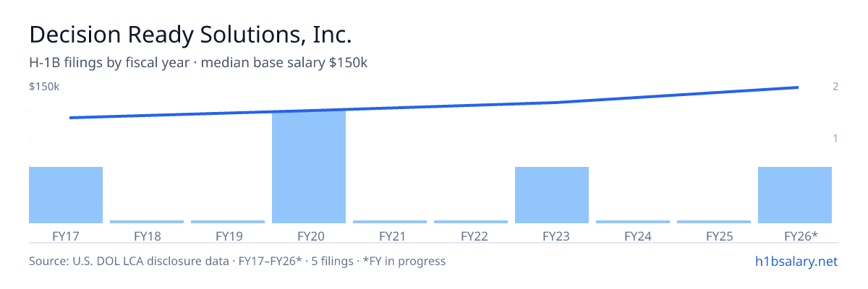The width and height of the screenshot is (868, 289).
Task: Click the Decision Ready Solutions, Inc. title
Action: pyautogui.click(x=191, y=35)
